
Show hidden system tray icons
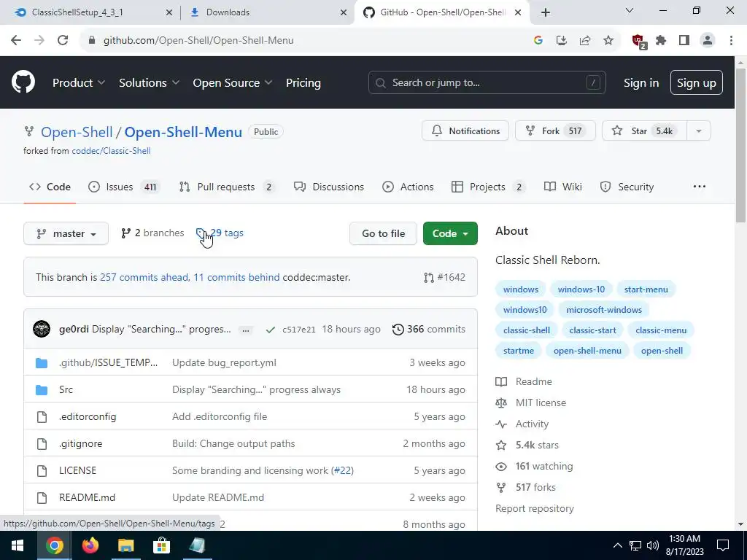617,545
